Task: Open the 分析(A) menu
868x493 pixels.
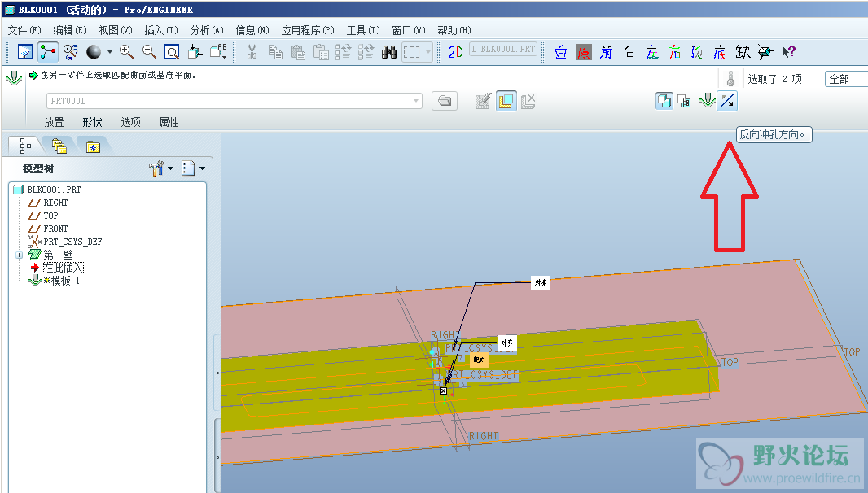Action: (x=207, y=30)
